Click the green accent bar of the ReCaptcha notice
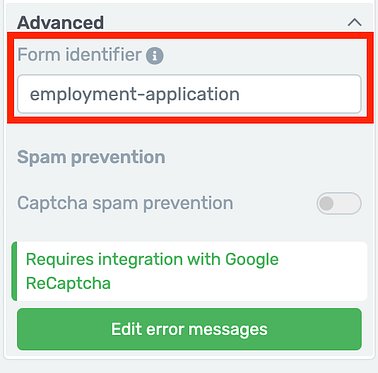The width and height of the screenshot is (378, 373). coord(14,271)
